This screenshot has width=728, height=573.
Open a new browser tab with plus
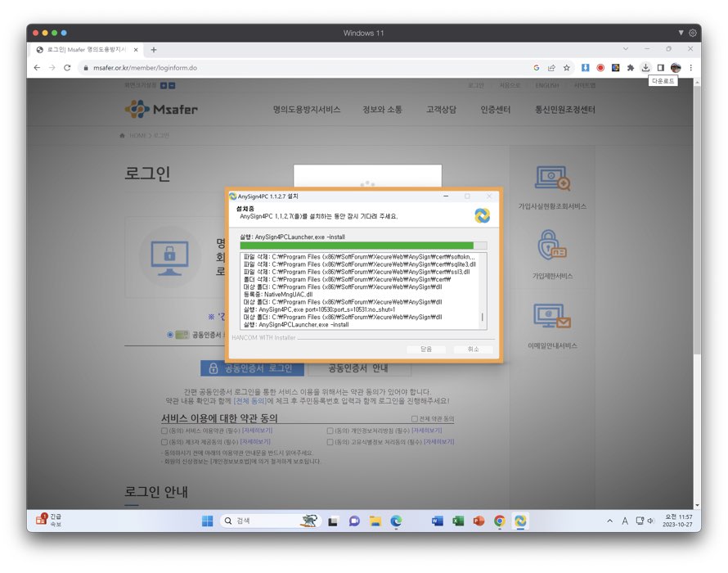pos(154,50)
